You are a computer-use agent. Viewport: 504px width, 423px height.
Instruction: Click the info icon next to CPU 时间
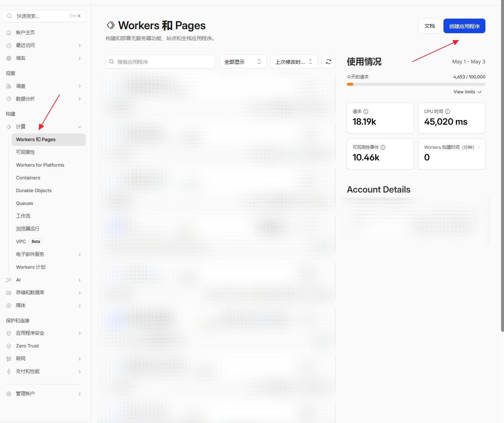(x=447, y=112)
